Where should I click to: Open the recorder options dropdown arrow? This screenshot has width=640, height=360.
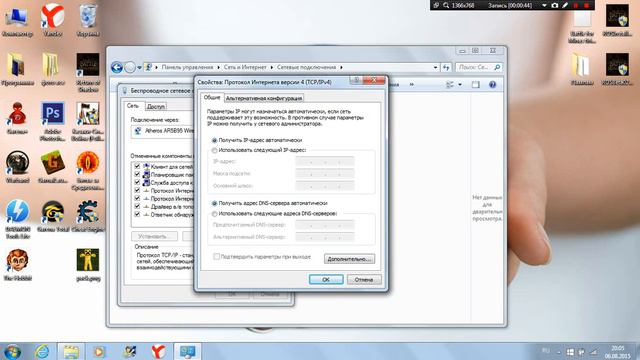(x=544, y=5)
